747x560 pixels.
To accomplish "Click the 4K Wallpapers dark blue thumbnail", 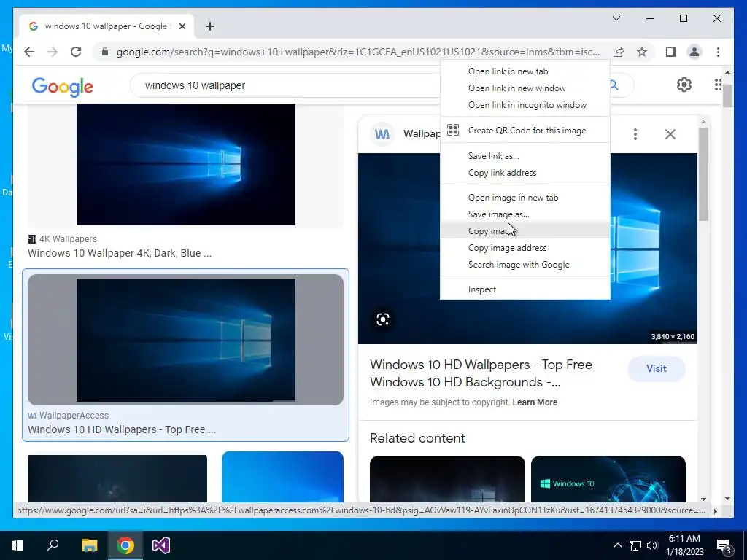I will coord(186,164).
